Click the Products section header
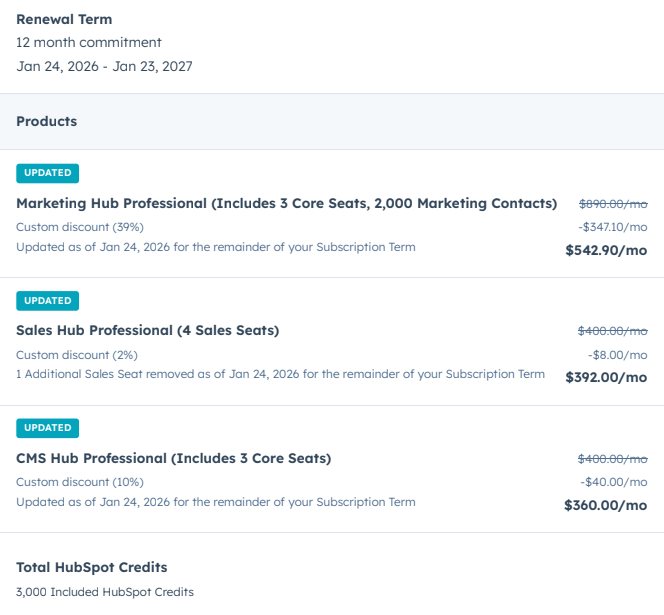The width and height of the screenshot is (664, 615). tap(47, 122)
